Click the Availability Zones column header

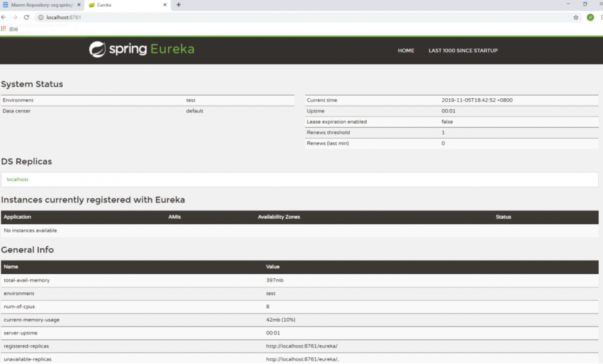pos(279,217)
